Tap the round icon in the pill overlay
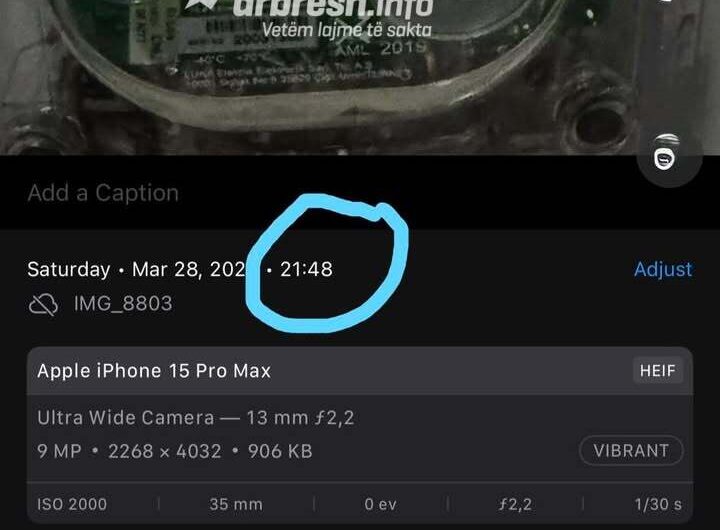This screenshot has height=530, width=720. 665,158
